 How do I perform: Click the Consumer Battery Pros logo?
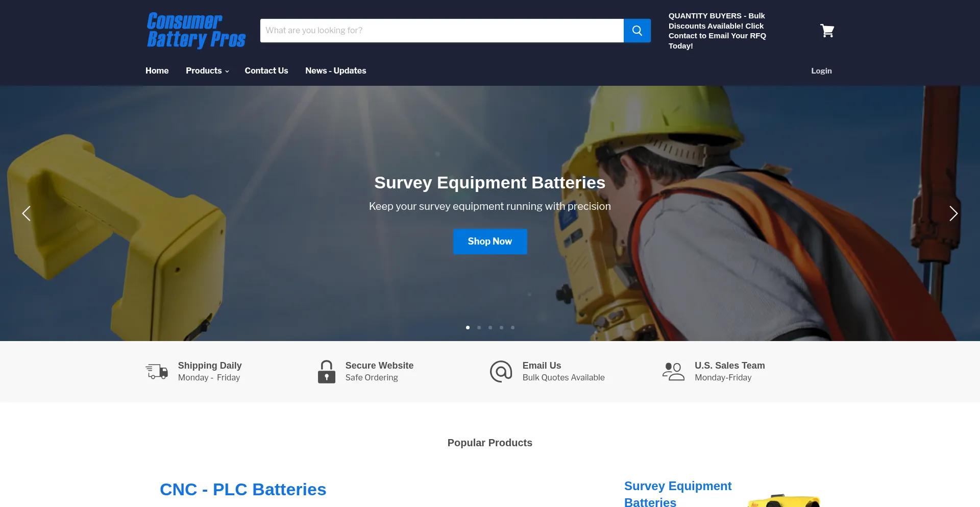tap(196, 31)
